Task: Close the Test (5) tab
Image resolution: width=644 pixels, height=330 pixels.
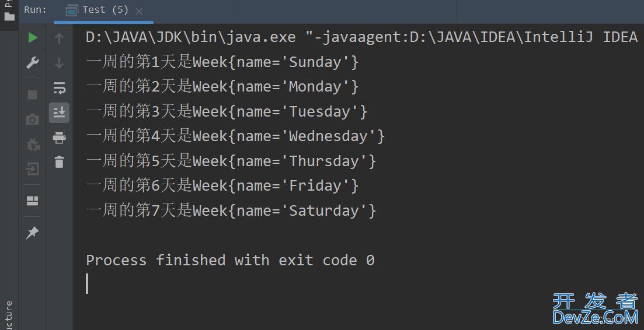Action: coord(139,12)
